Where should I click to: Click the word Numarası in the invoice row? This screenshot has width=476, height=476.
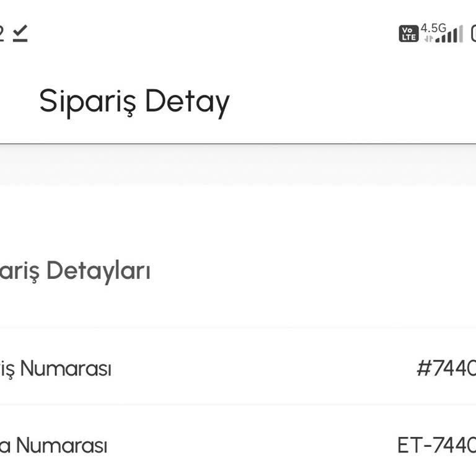tap(61, 445)
